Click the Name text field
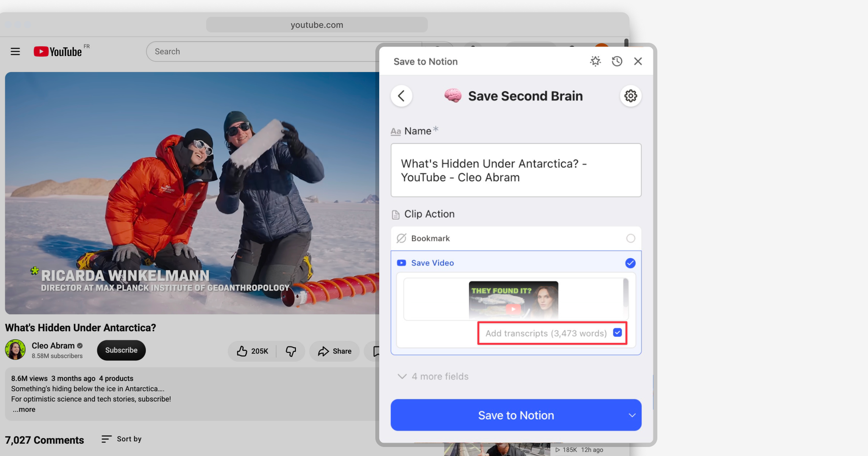Viewport: 868px width, 456px height. [x=516, y=170]
